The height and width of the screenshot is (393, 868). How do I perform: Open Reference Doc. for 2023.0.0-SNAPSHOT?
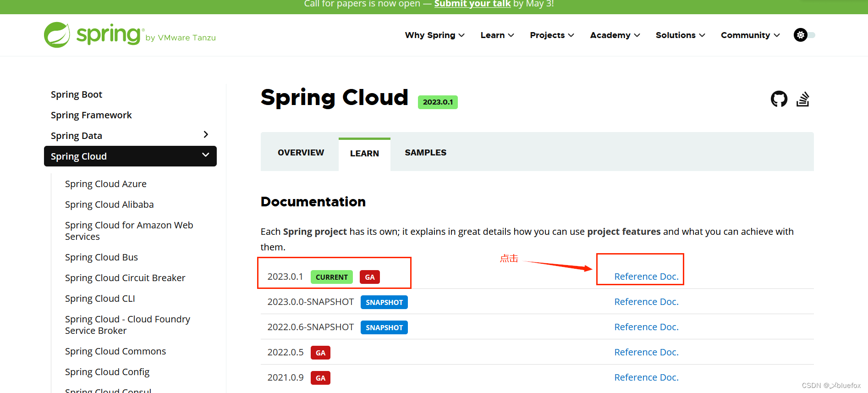tap(646, 302)
